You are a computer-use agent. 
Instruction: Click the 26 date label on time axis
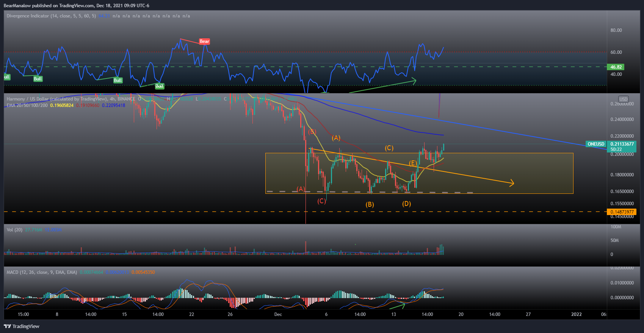tap(230, 314)
